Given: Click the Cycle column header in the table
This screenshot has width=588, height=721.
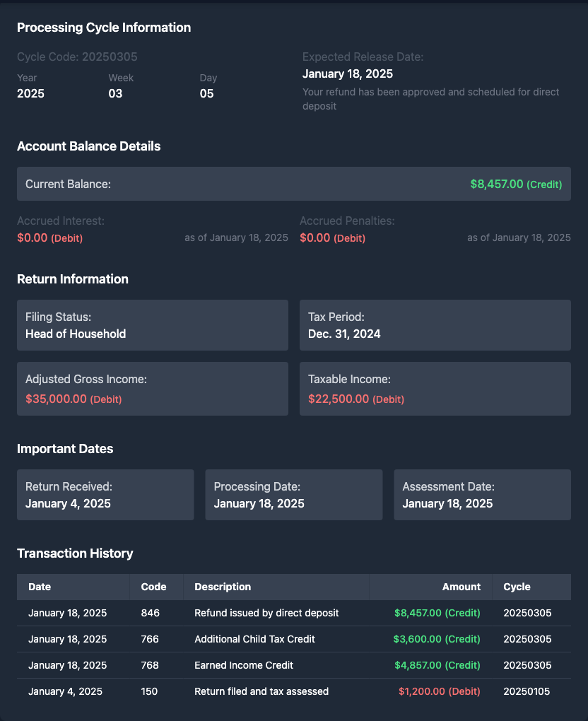Looking at the screenshot, I should click(517, 587).
